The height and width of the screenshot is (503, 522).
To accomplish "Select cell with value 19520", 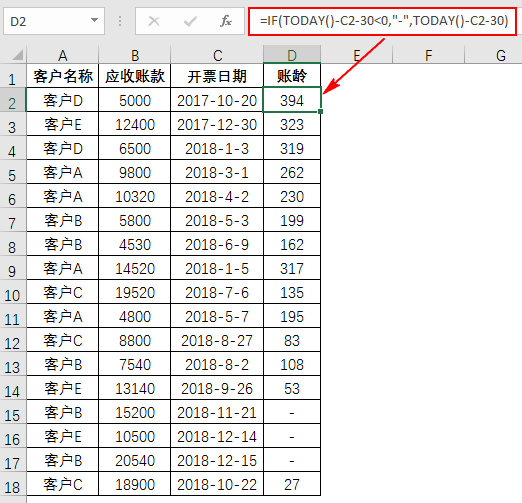I will (135, 292).
